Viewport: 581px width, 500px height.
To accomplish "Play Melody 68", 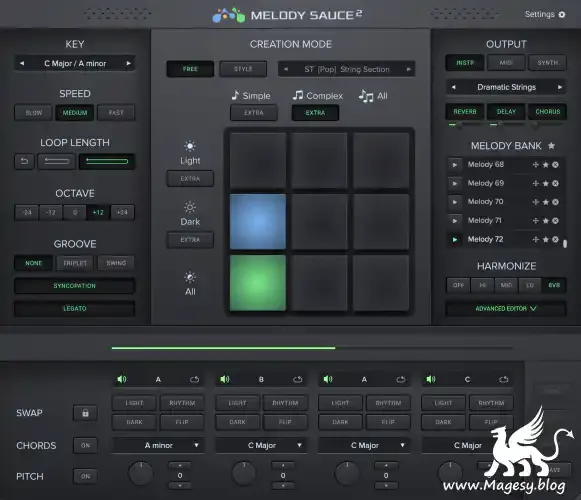I will pyautogui.click(x=455, y=165).
